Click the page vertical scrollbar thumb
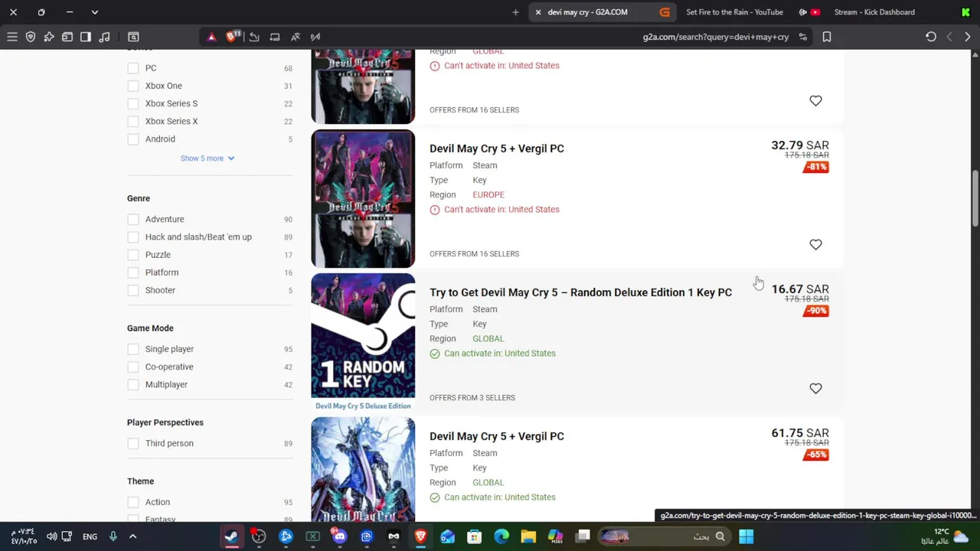Image resolution: width=980 pixels, height=551 pixels. click(975, 197)
